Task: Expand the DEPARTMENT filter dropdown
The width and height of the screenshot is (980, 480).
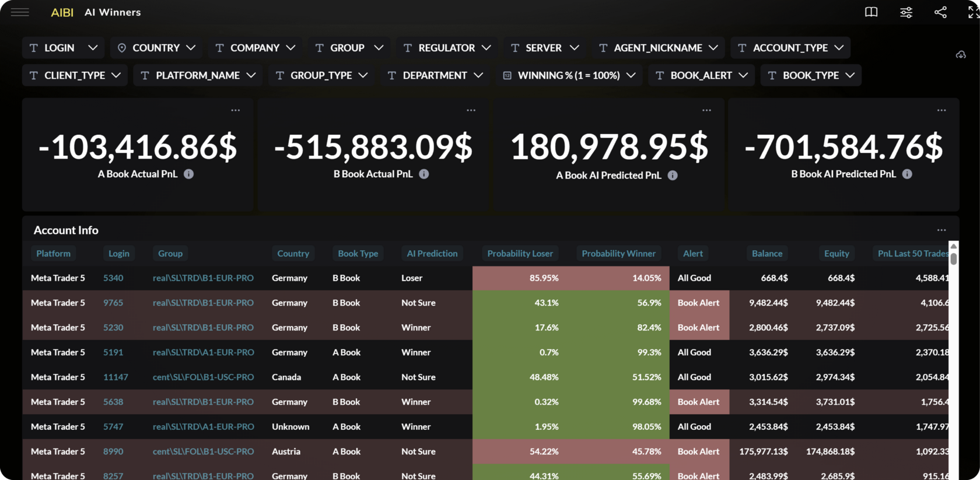Action: (435, 75)
